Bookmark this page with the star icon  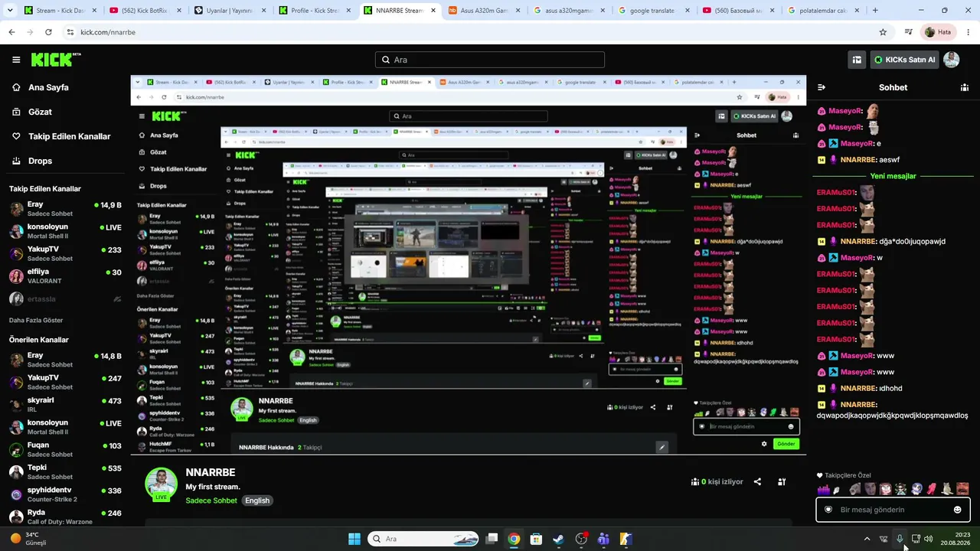(883, 32)
